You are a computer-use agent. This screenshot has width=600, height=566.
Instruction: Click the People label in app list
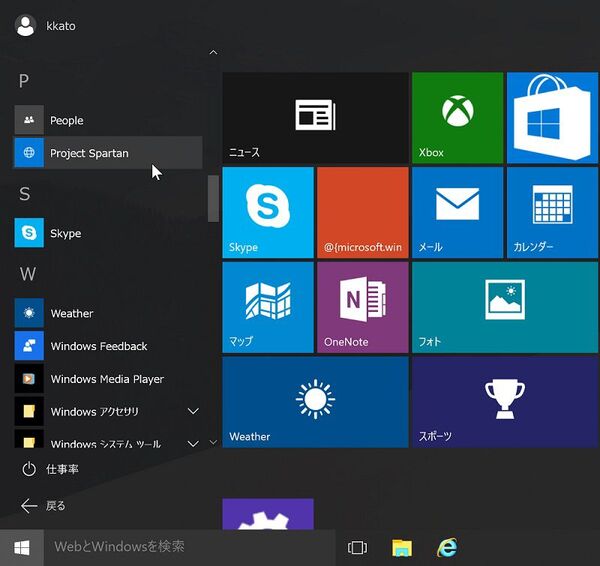pyautogui.click(x=67, y=120)
